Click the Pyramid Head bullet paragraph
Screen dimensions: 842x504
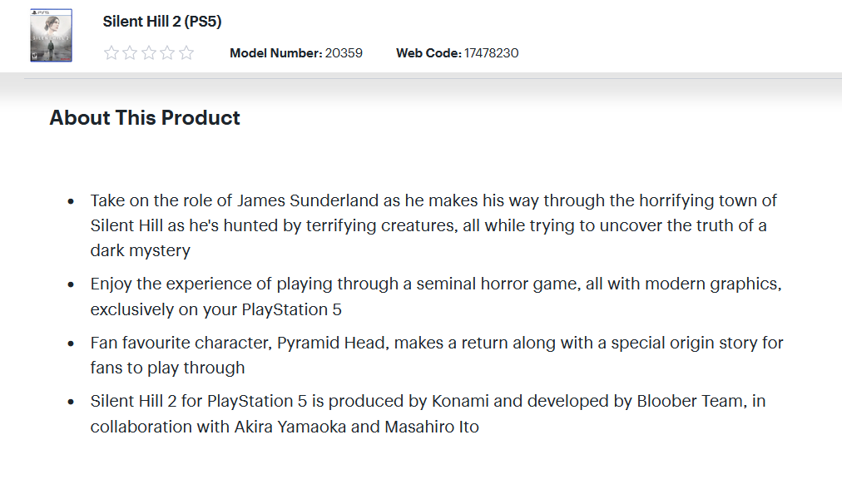(x=437, y=355)
